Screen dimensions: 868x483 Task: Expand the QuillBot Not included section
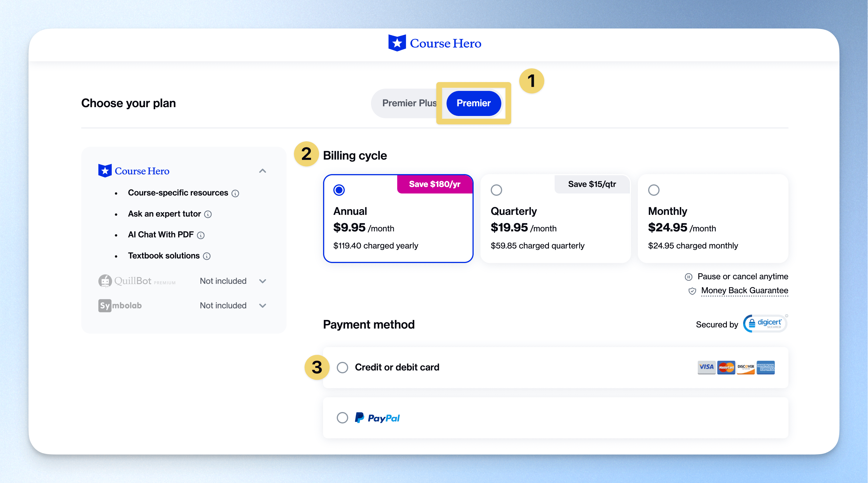[x=263, y=281]
